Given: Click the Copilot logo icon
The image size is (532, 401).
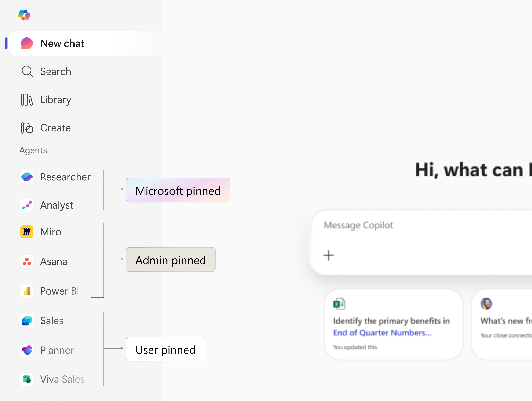Looking at the screenshot, I should click(24, 15).
